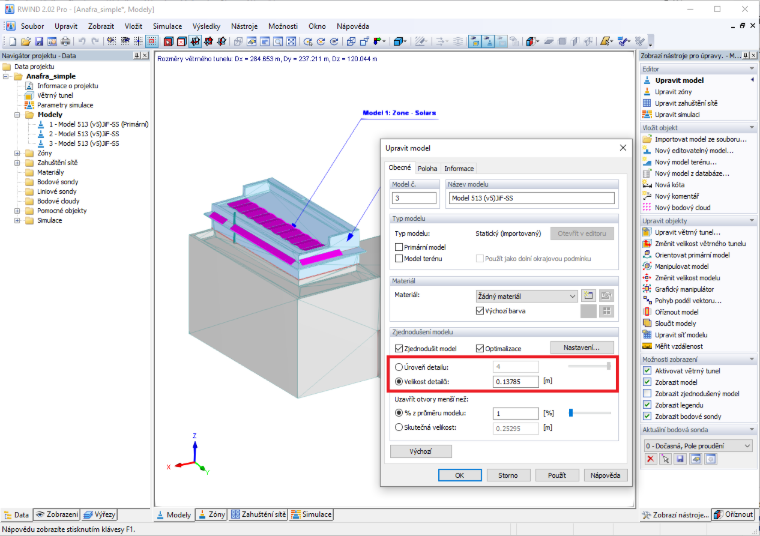
Task: Open Upravit zóny in the Editor panel
Action: tap(673, 92)
